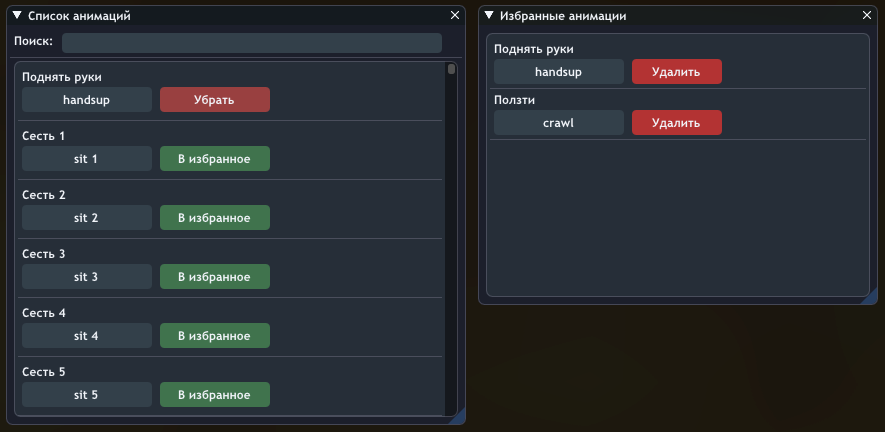Image resolution: width=885 pixels, height=432 pixels.
Task: Add Сесть 2 to favorites
Action: pyautogui.click(x=215, y=218)
